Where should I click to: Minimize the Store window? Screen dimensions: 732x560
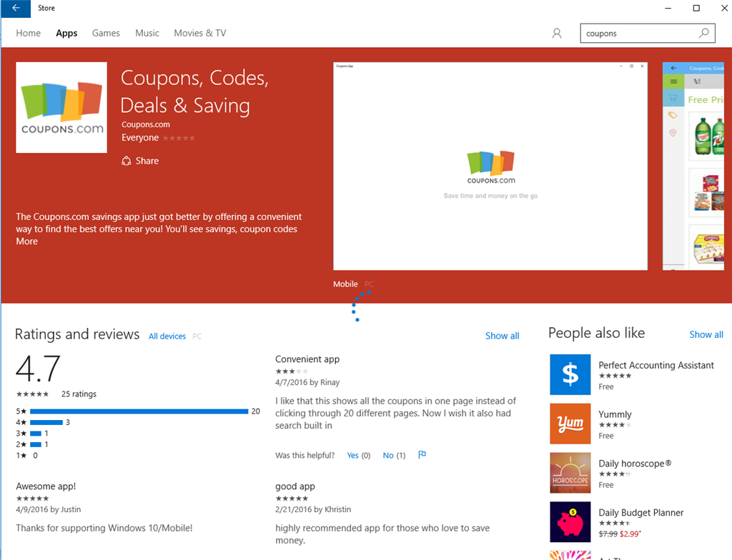(x=668, y=9)
